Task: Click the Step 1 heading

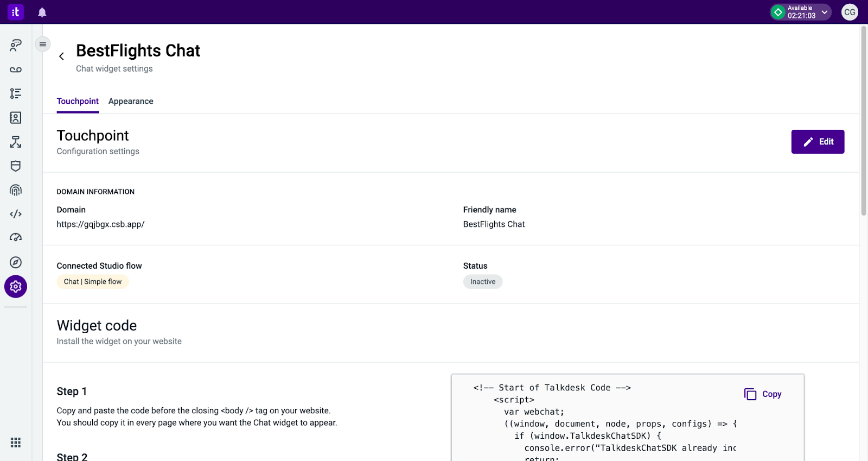Action: coord(72,391)
